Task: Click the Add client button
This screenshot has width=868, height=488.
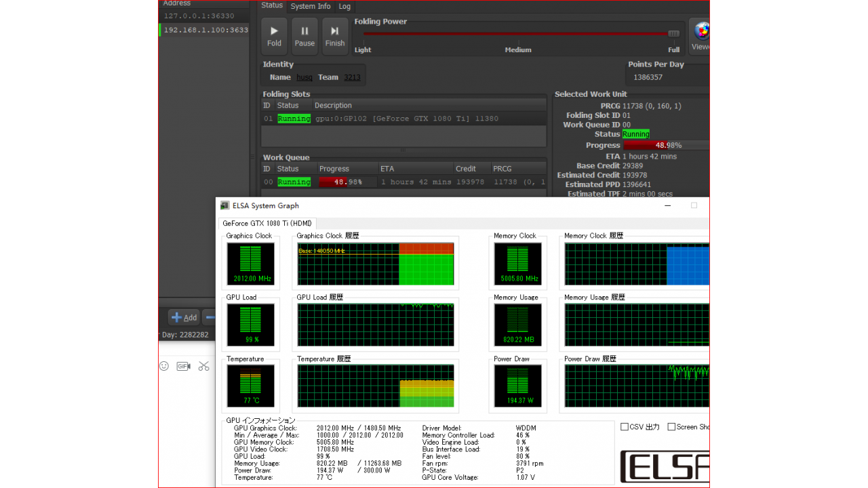Action: [x=184, y=317]
